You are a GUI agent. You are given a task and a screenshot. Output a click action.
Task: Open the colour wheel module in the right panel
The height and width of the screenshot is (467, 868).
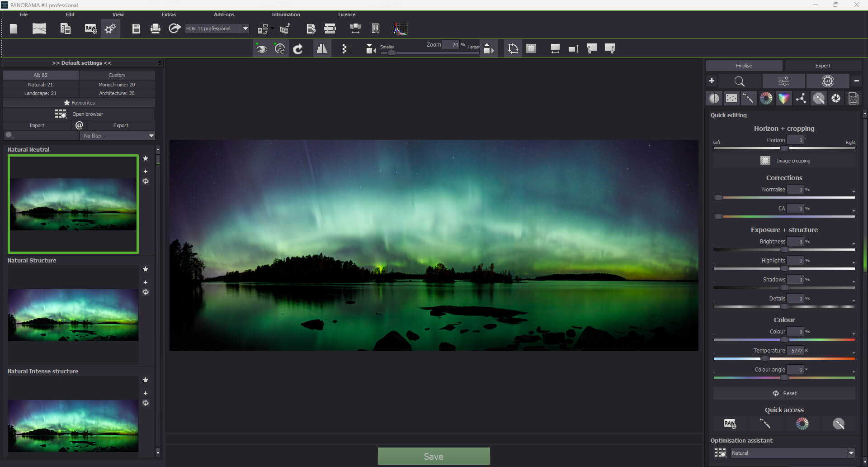(x=766, y=99)
